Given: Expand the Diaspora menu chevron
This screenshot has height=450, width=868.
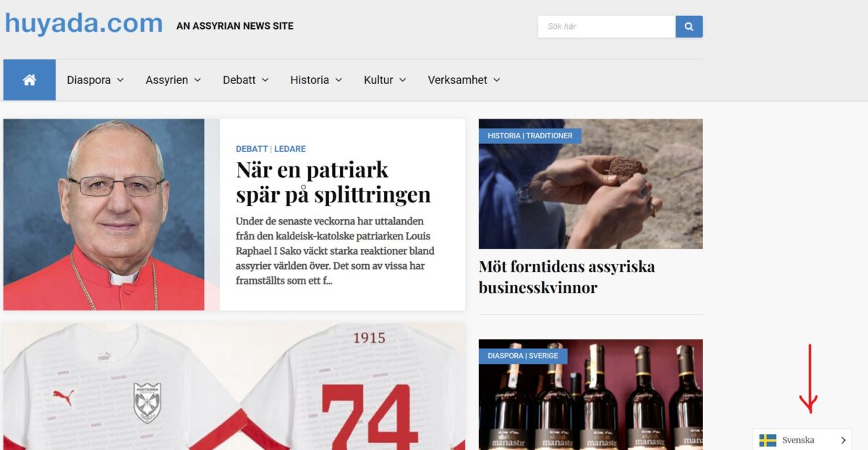Looking at the screenshot, I should tap(120, 80).
